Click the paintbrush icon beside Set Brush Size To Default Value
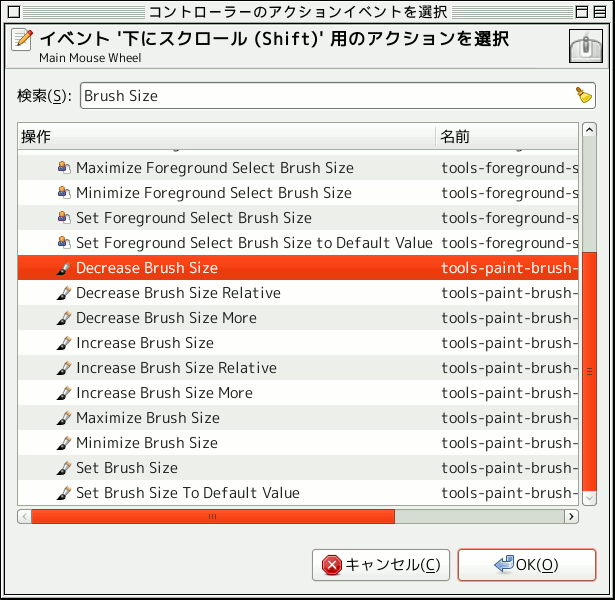Viewport: 615px width, 600px height. [63, 493]
